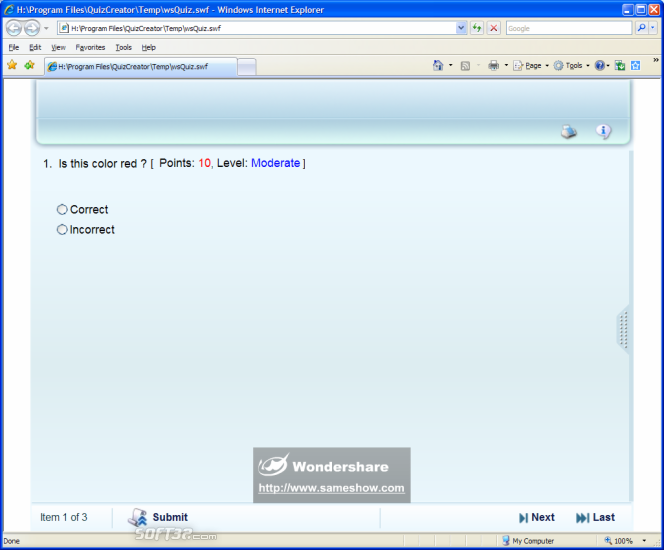
Task: Open the Tools menu
Action: pyautogui.click(x=124, y=47)
